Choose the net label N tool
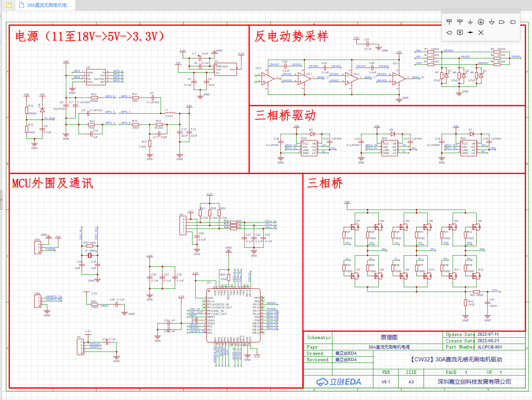 coord(460,33)
